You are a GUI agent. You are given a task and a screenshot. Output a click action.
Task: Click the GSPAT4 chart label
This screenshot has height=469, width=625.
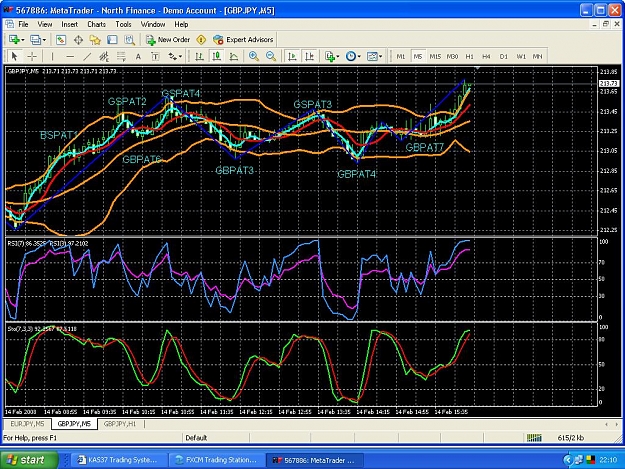tap(180, 94)
